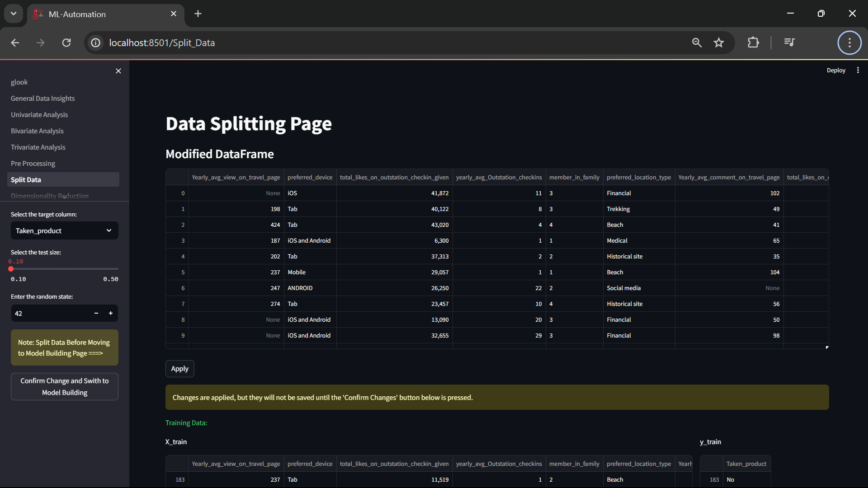Viewport: 868px width, 488px height.
Task: Expand the Taken_product target column dropdown
Action: (x=64, y=230)
